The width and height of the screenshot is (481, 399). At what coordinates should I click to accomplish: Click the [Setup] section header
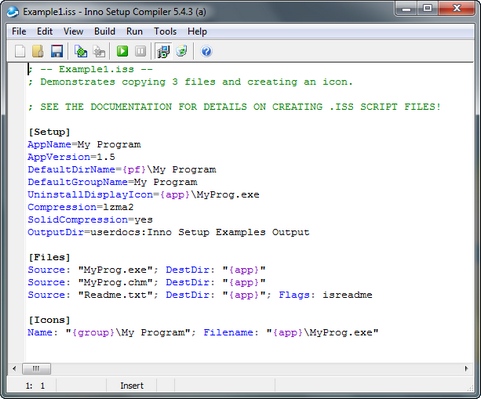point(49,132)
